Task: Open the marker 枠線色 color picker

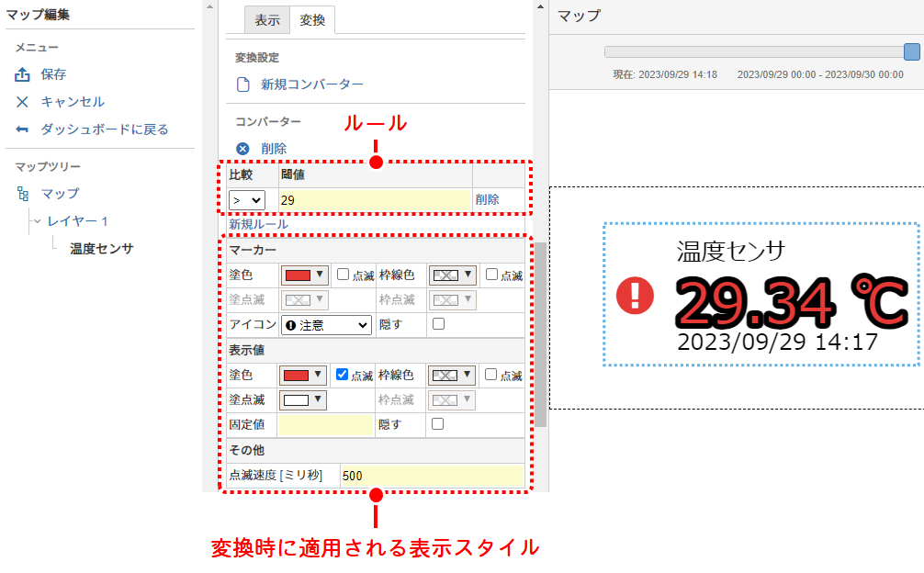Action: pyautogui.click(x=452, y=275)
